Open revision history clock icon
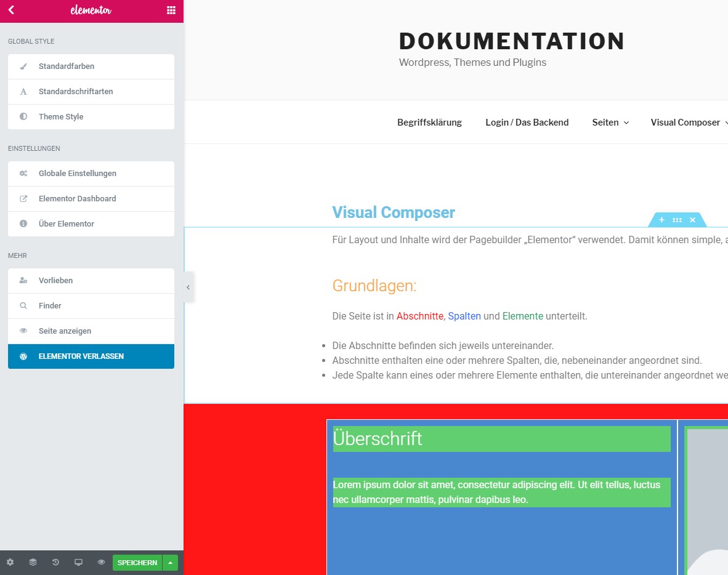 tap(55, 562)
